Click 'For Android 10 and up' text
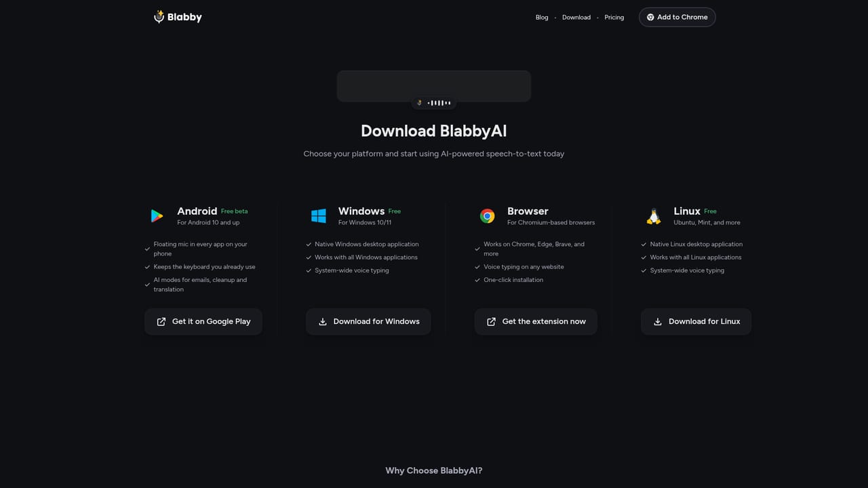Viewport: 868px width, 488px height. tap(208, 222)
